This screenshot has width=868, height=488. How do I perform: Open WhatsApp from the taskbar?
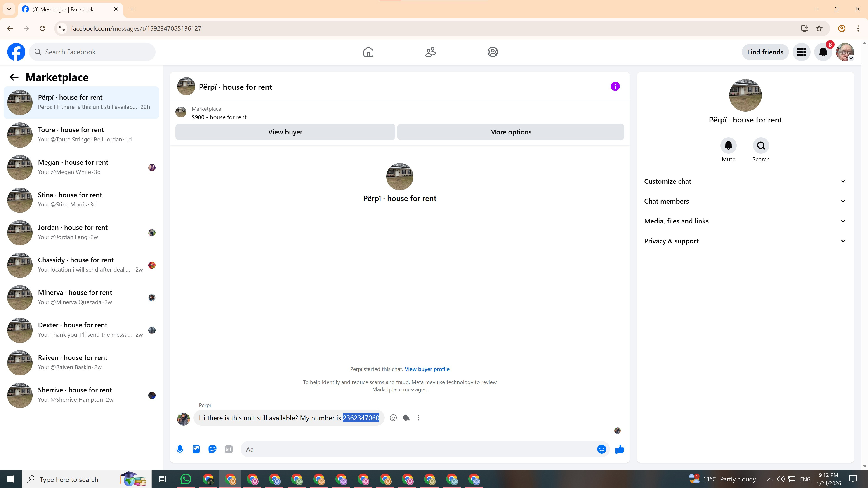point(186,479)
